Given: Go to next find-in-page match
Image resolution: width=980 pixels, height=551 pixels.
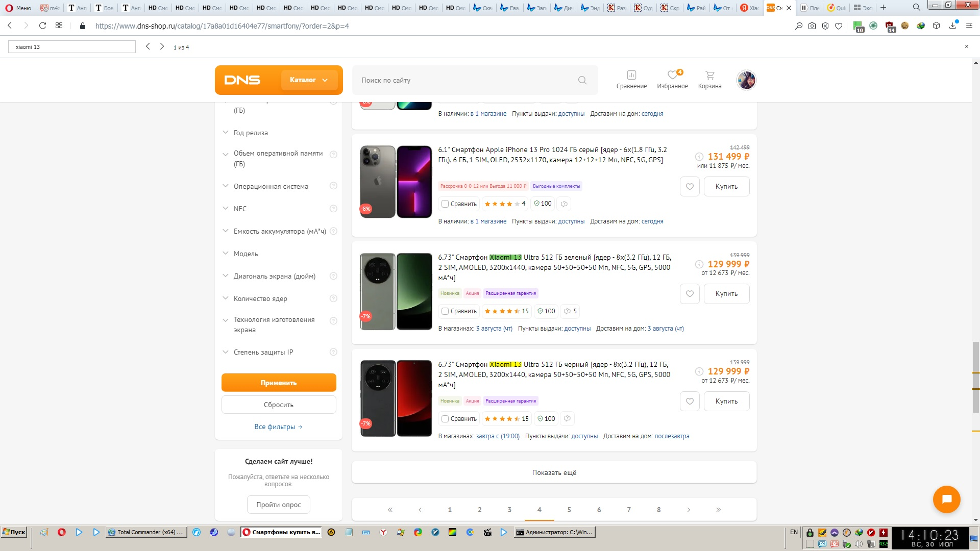Looking at the screenshot, I should click(x=162, y=46).
